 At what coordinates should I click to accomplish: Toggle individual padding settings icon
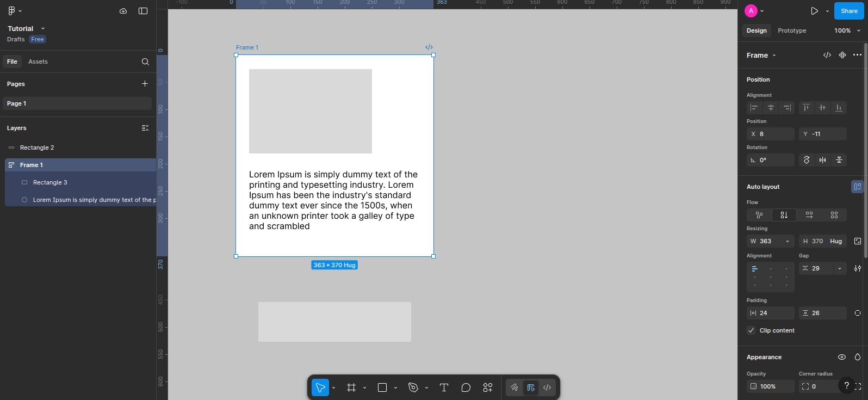(x=857, y=313)
